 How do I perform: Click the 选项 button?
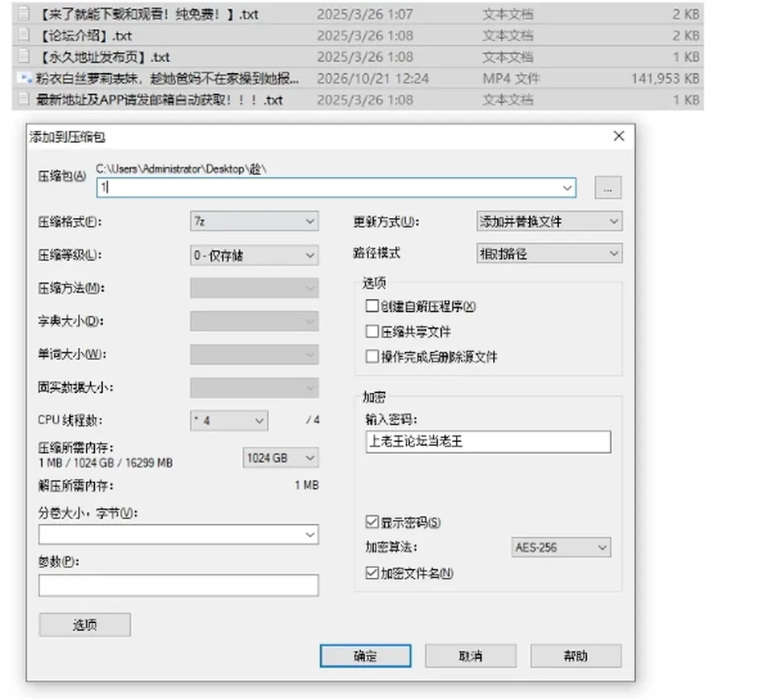(84, 624)
